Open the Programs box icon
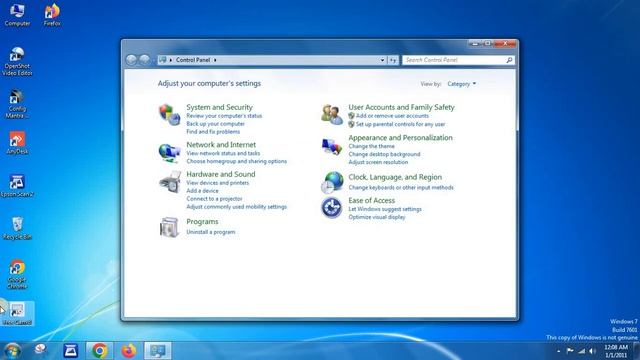This screenshot has height=360, width=640. [169, 227]
